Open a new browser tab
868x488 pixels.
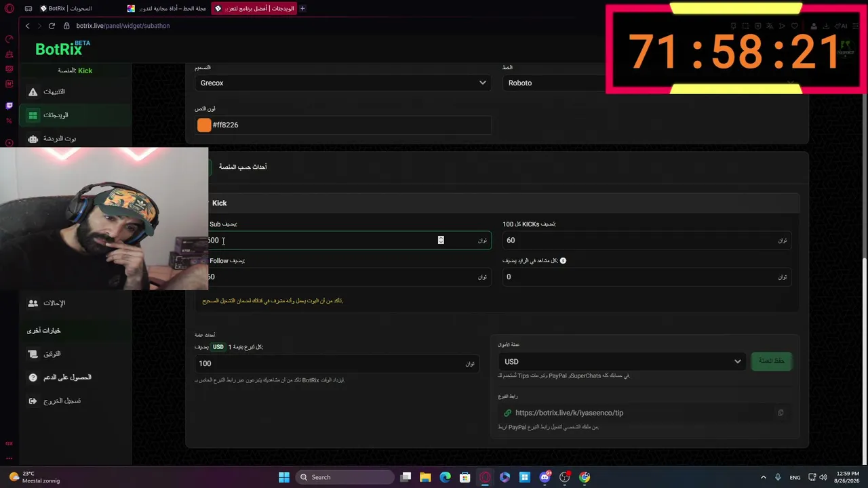[302, 9]
